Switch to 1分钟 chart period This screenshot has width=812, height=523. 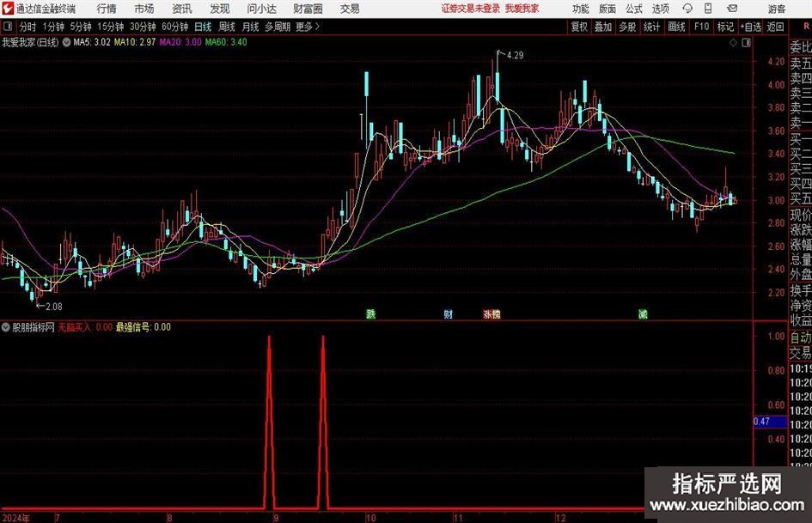(53, 27)
